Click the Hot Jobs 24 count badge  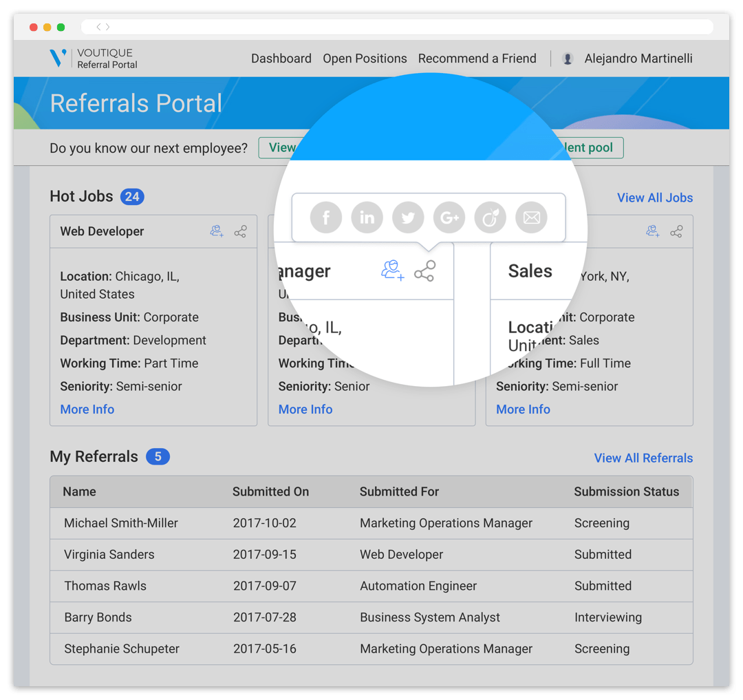pyautogui.click(x=132, y=197)
